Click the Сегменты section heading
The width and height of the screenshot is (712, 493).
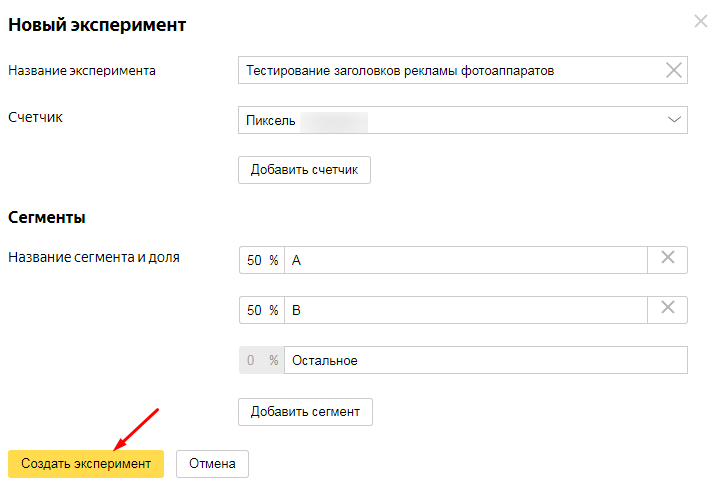click(47, 217)
